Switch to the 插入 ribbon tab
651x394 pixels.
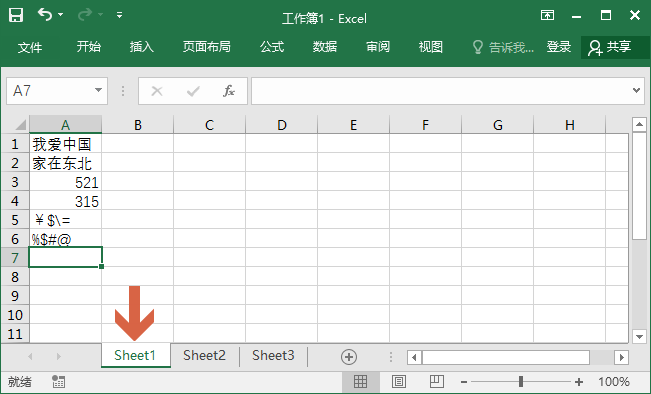click(x=142, y=46)
